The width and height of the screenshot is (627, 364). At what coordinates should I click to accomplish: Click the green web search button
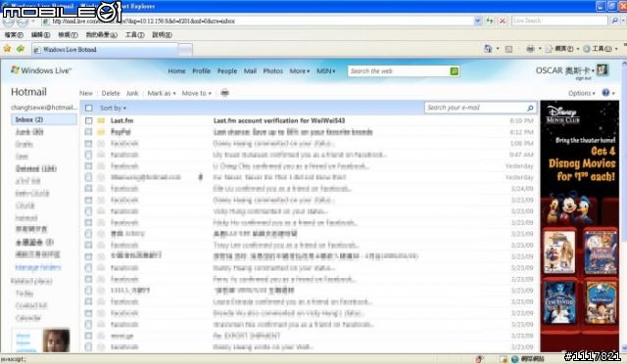[x=454, y=71]
